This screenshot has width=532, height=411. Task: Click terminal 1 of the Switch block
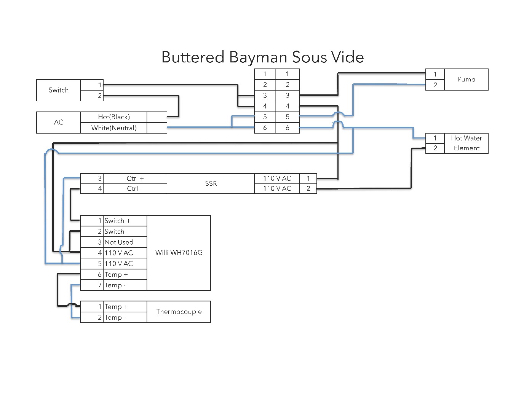[x=92, y=85]
